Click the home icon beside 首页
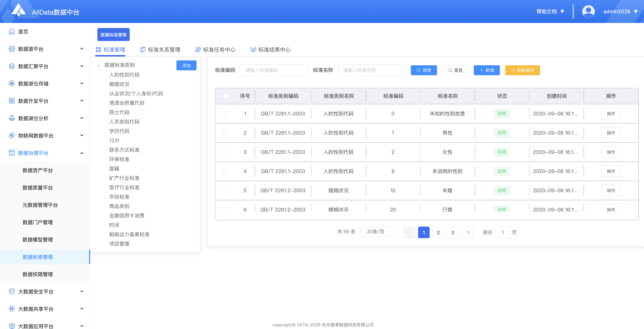The image size is (644, 329). (12, 31)
